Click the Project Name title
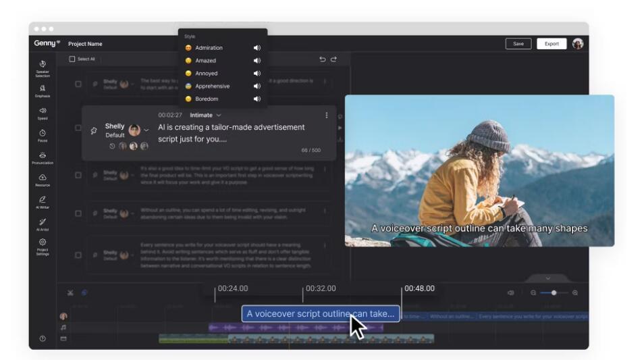 [x=85, y=43]
